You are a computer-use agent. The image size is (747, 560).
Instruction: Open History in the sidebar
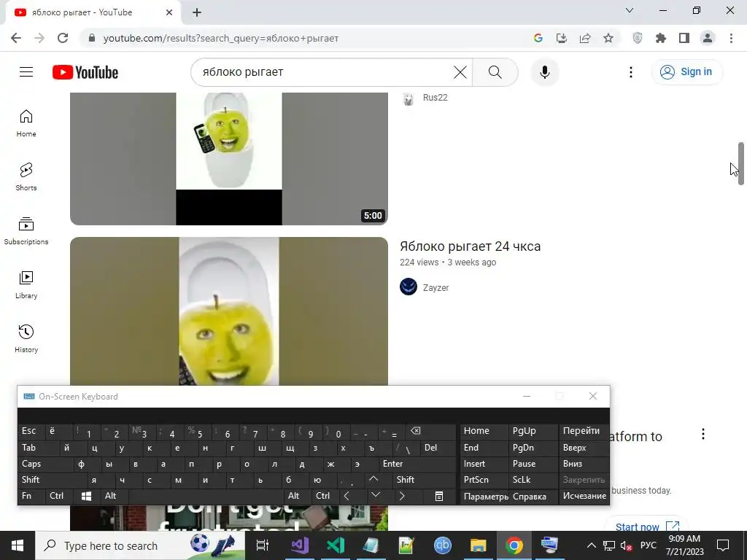tap(26, 338)
